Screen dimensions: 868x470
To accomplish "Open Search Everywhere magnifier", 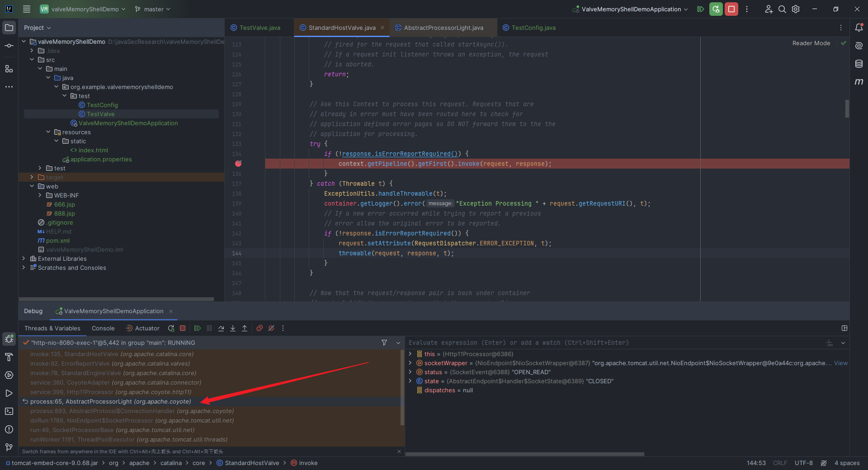I will (782, 9).
